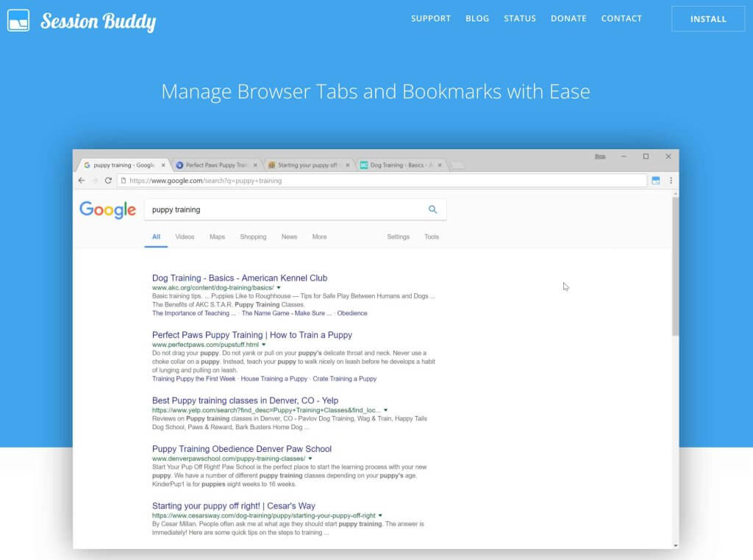Screen dimensions: 753x560
Task: Click the blue search magnifier icon
Action: (x=433, y=209)
